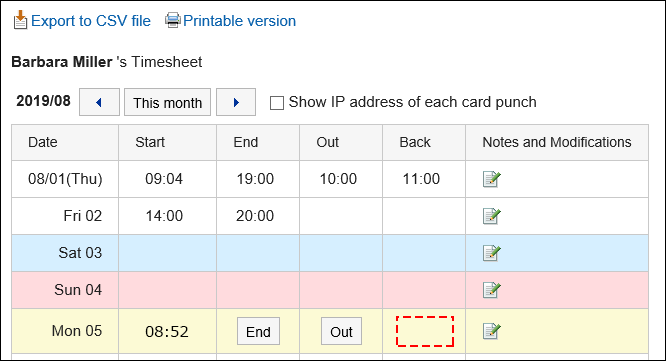Click the Notes and Modifications column header
The height and width of the screenshot is (361, 666).
pyautogui.click(x=557, y=142)
